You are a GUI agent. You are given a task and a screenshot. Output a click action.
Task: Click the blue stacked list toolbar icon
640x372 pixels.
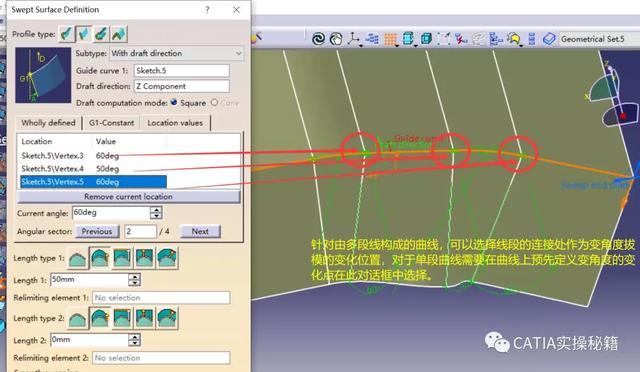coord(531,39)
